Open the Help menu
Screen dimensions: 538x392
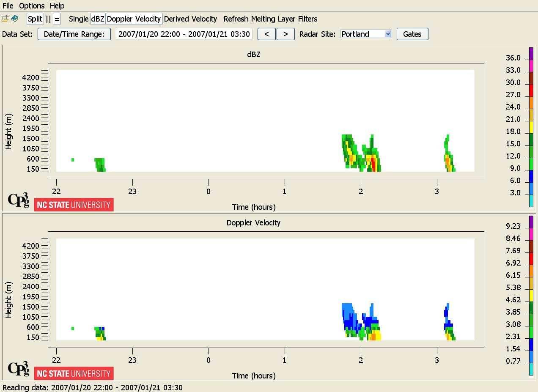tap(57, 5)
